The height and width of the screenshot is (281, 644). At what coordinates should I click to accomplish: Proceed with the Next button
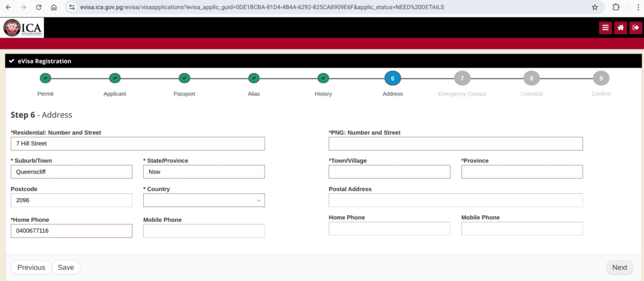tap(619, 267)
